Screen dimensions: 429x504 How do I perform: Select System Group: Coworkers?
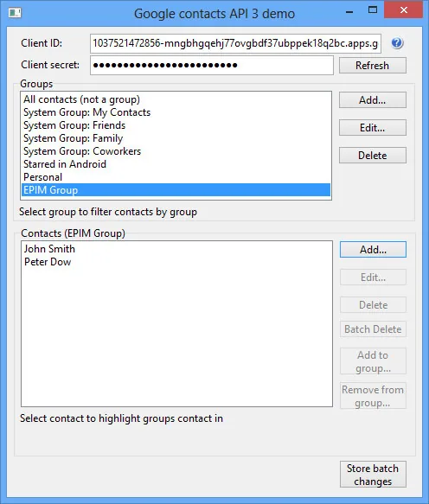[x=176, y=151]
